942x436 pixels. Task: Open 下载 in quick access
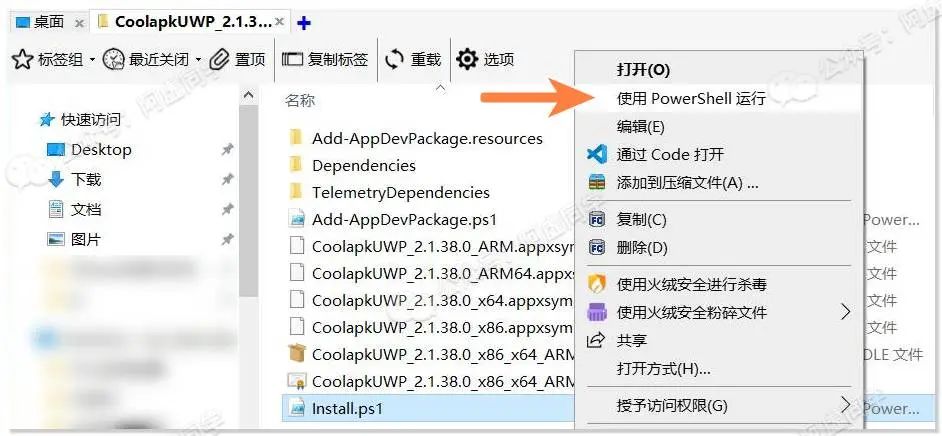tap(86, 180)
